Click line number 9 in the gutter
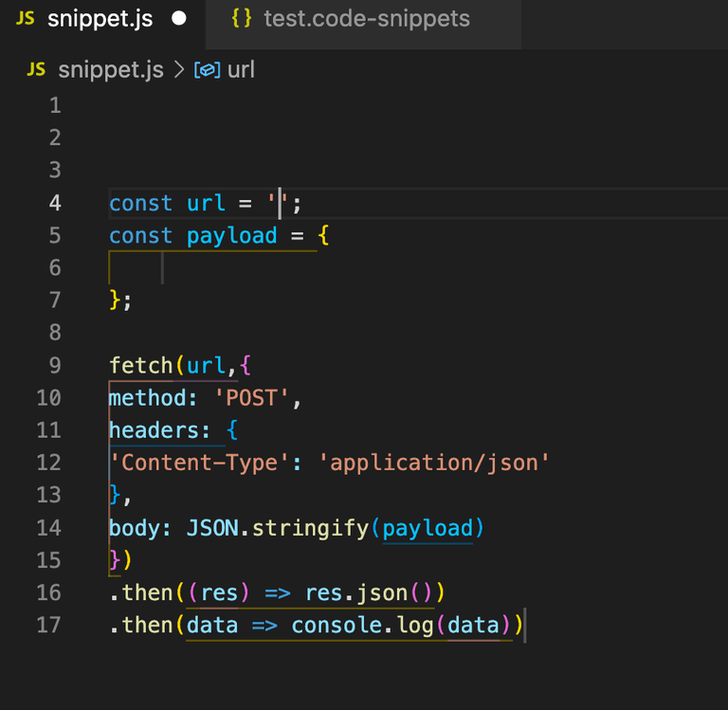 click(55, 366)
